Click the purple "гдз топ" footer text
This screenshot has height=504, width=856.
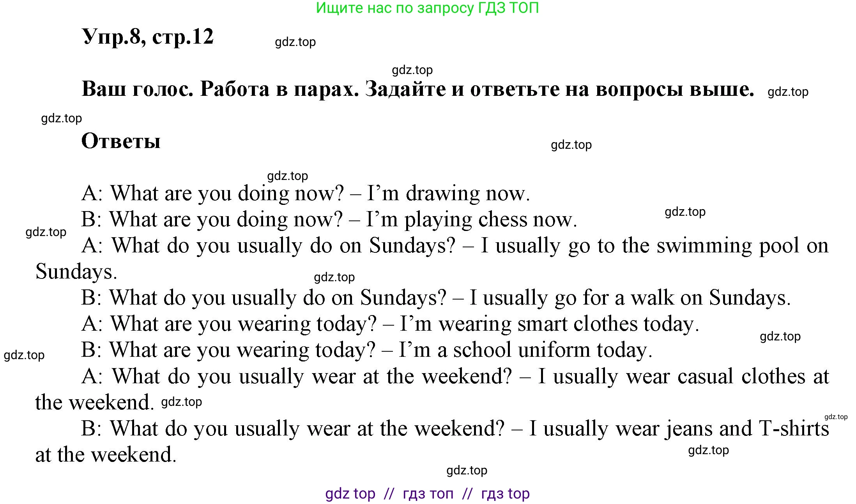[x=428, y=494]
